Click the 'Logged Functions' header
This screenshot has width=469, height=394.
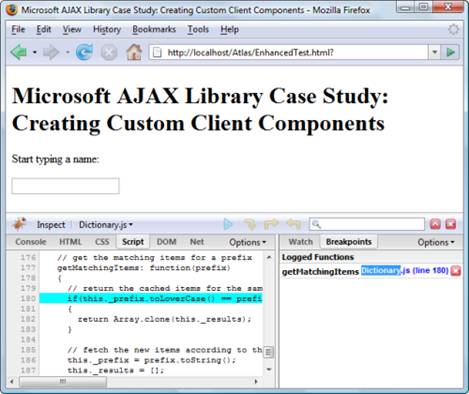click(318, 257)
